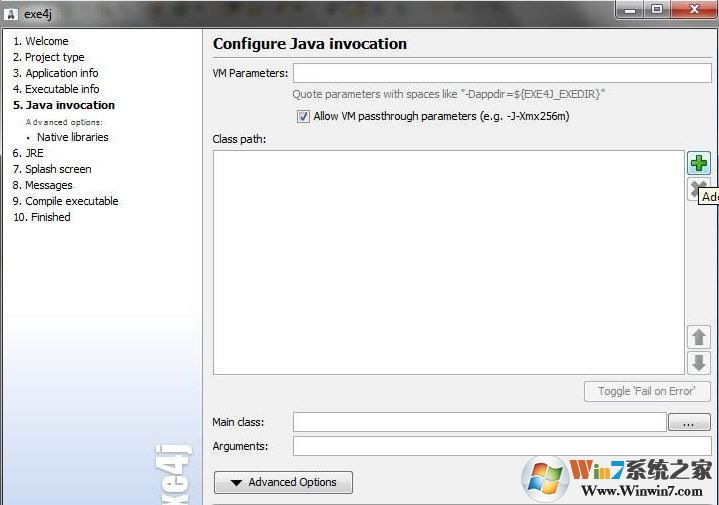The width and height of the screenshot is (719, 505).
Task: Open step 7. Splash screen
Action: pyautogui.click(x=52, y=169)
